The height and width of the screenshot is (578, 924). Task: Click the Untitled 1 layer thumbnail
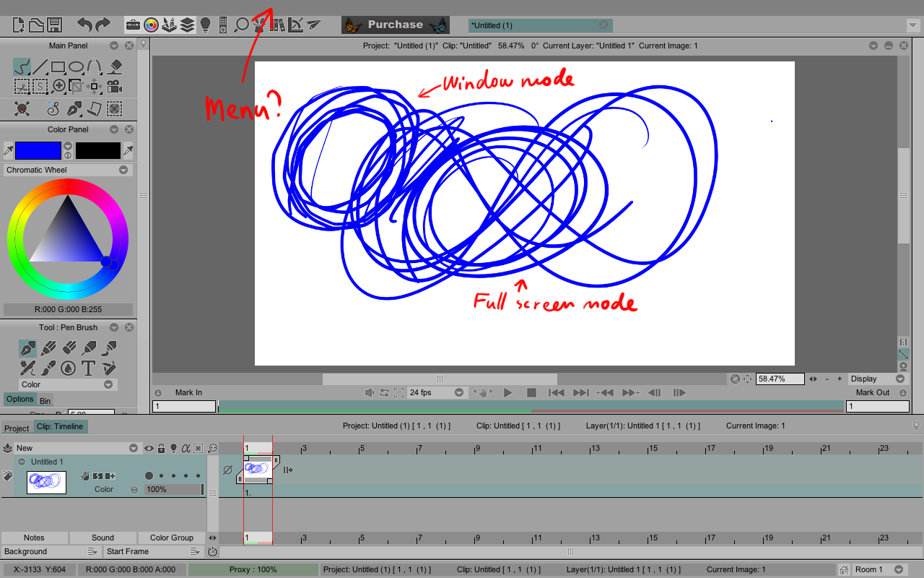pyautogui.click(x=46, y=482)
